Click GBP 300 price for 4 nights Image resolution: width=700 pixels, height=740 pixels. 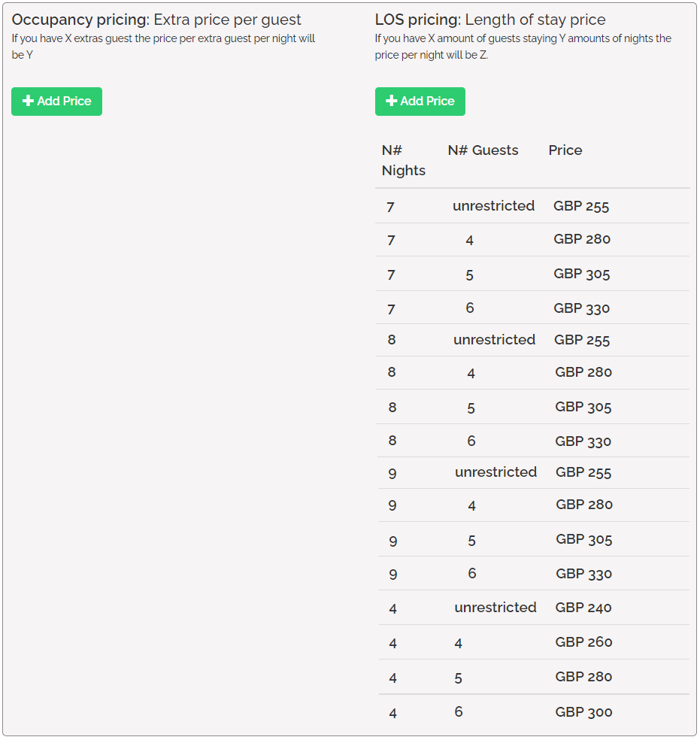click(x=583, y=712)
